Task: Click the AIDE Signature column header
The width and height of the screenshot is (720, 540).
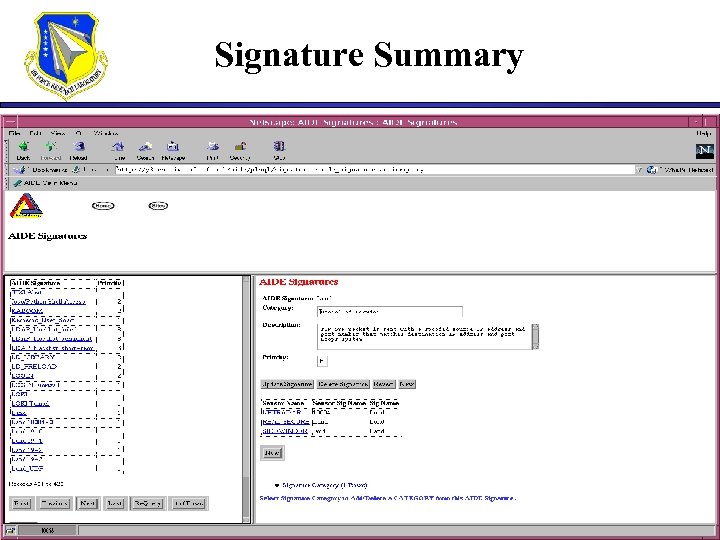Action: coord(35,283)
